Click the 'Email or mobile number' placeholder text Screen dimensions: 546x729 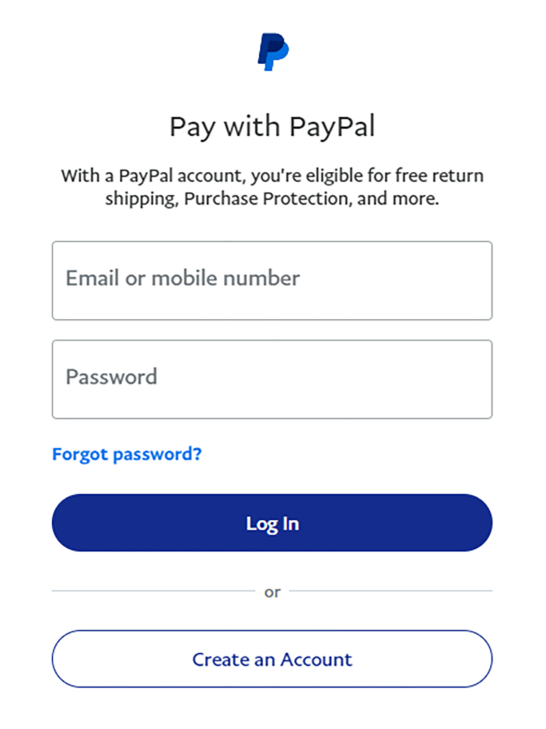click(183, 278)
